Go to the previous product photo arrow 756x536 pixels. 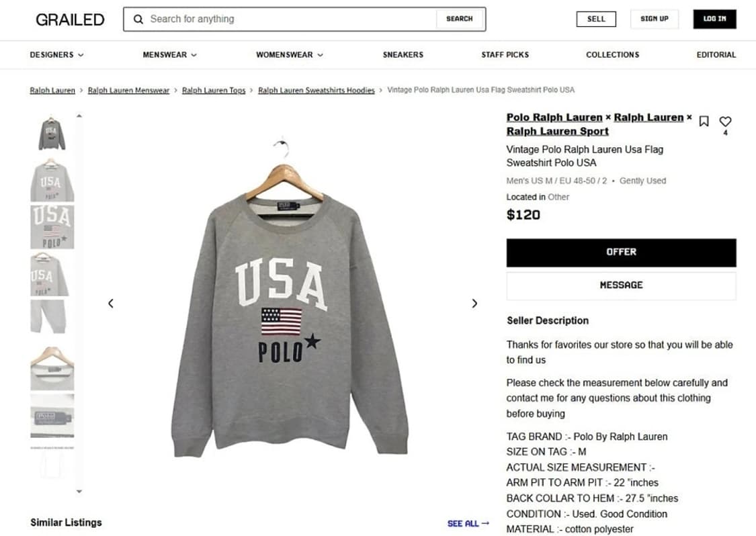click(111, 304)
